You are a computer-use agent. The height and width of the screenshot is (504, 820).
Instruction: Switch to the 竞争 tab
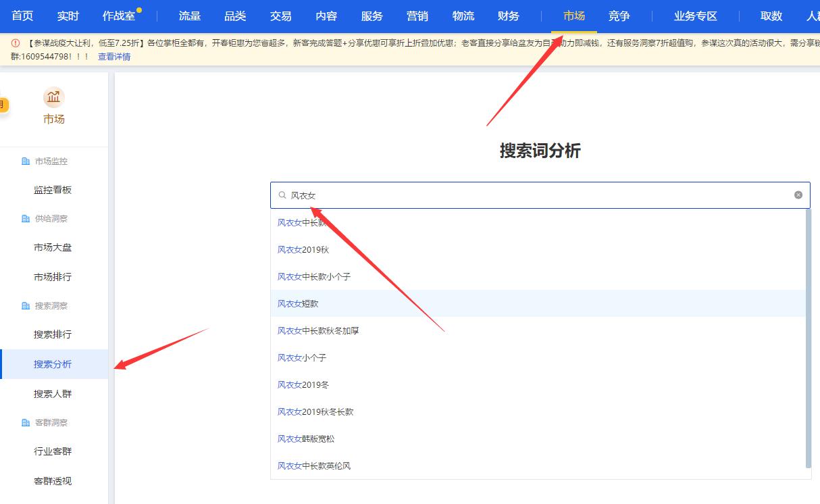tap(619, 16)
